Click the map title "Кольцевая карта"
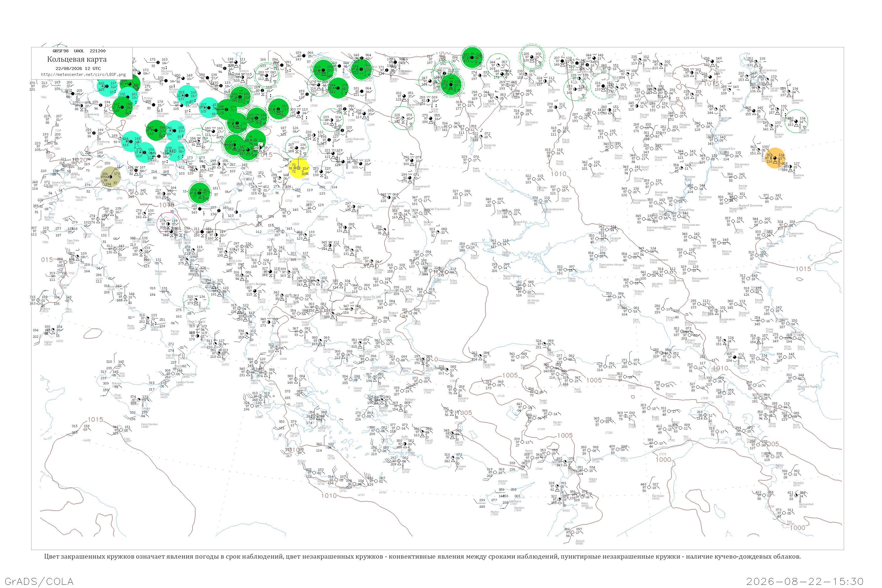This screenshot has width=882, height=588. coord(77,59)
